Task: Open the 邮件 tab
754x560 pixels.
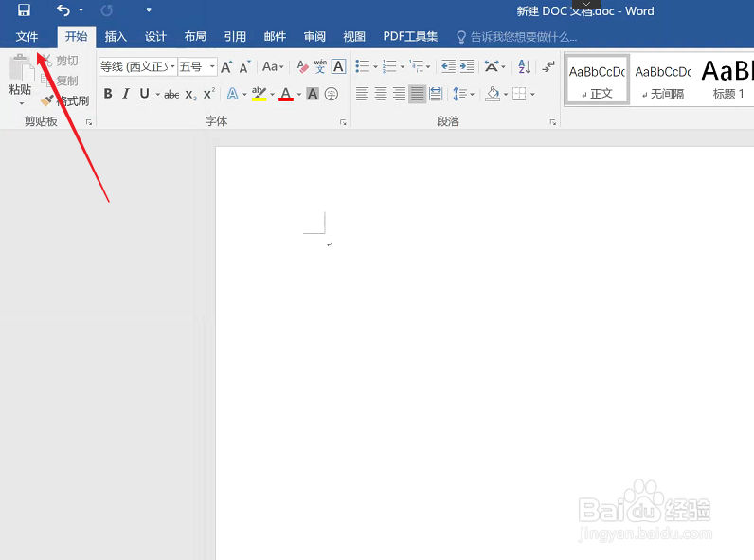Action: point(275,37)
